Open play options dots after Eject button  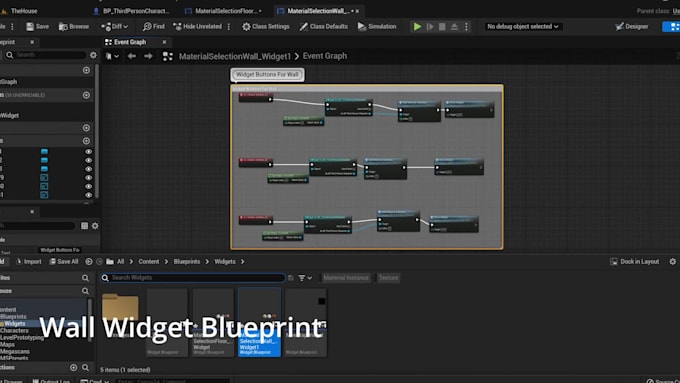466,26
